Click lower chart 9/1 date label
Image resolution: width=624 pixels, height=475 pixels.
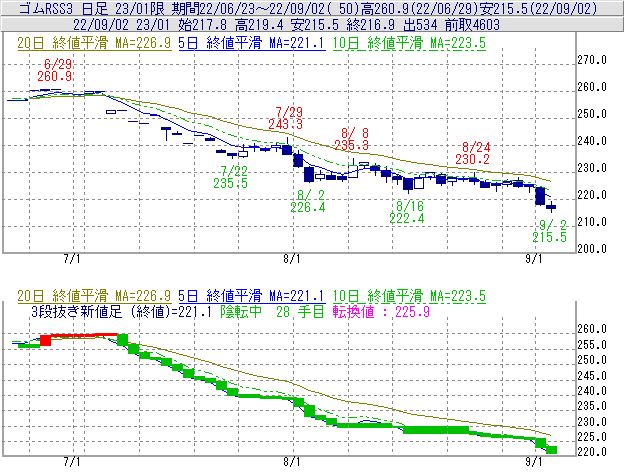pos(534,461)
